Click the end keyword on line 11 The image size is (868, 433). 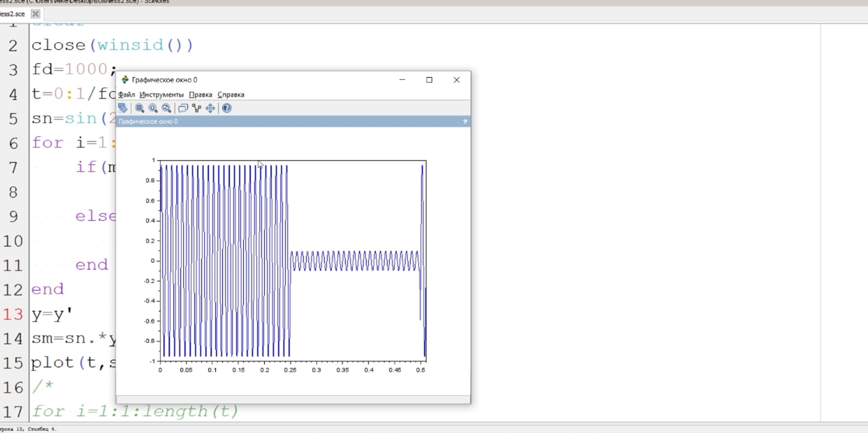(92, 265)
